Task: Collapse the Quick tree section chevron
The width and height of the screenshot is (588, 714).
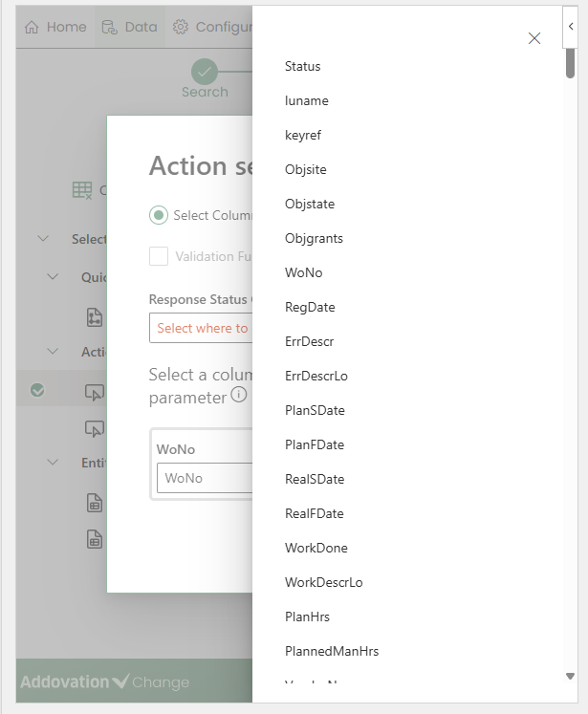Action: pyautogui.click(x=54, y=277)
